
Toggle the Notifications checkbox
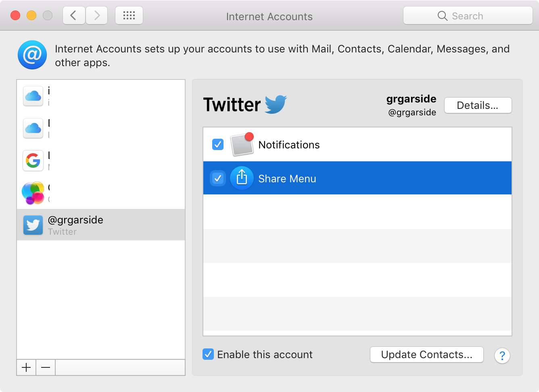pos(218,144)
